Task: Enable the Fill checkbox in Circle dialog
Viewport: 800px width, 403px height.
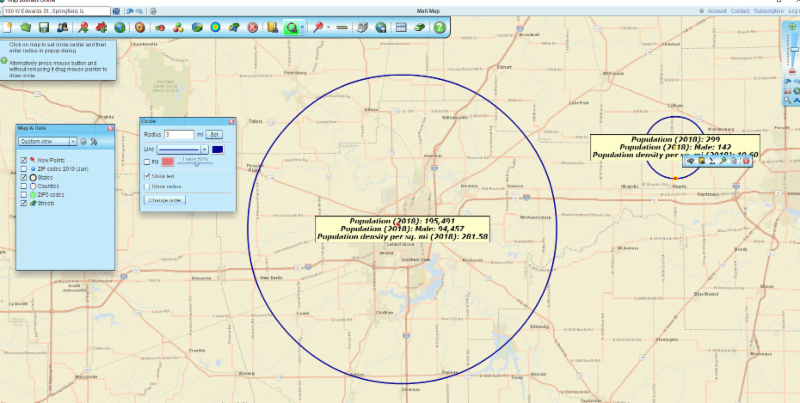Action: click(x=147, y=162)
